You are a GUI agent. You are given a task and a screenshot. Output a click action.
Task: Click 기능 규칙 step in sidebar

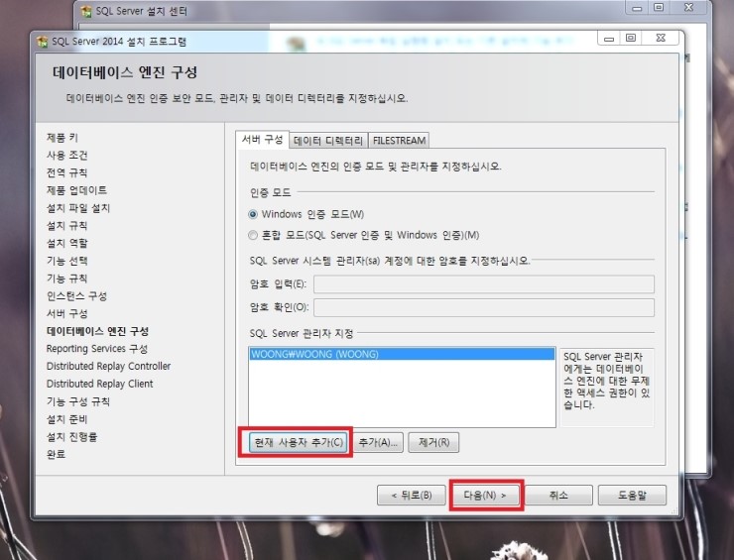66,279
